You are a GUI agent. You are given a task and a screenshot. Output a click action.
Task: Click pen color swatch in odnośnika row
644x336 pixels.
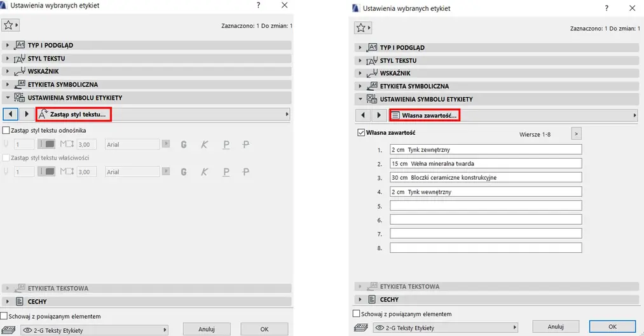pyautogui.click(x=46, y=144)
